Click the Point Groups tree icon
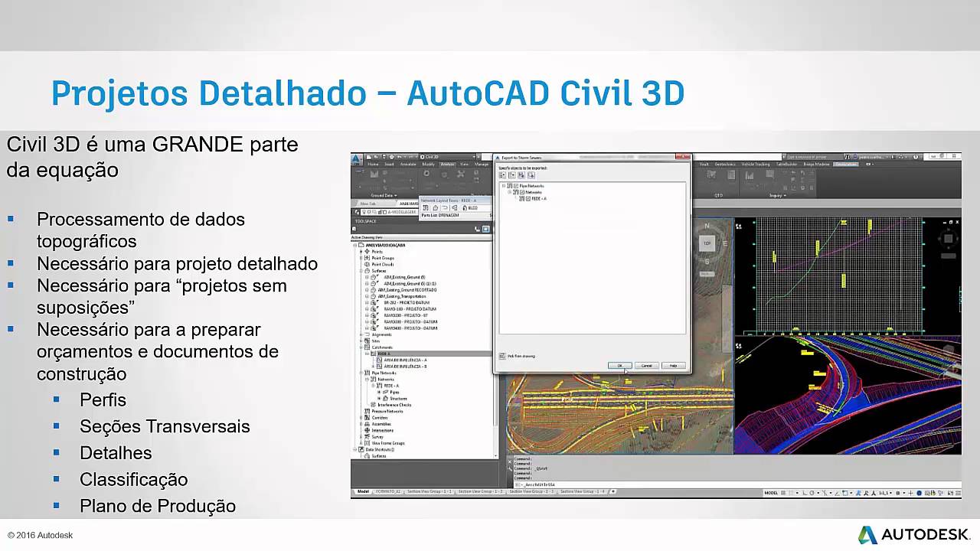980x551 pixels. [x=367, y=258]
